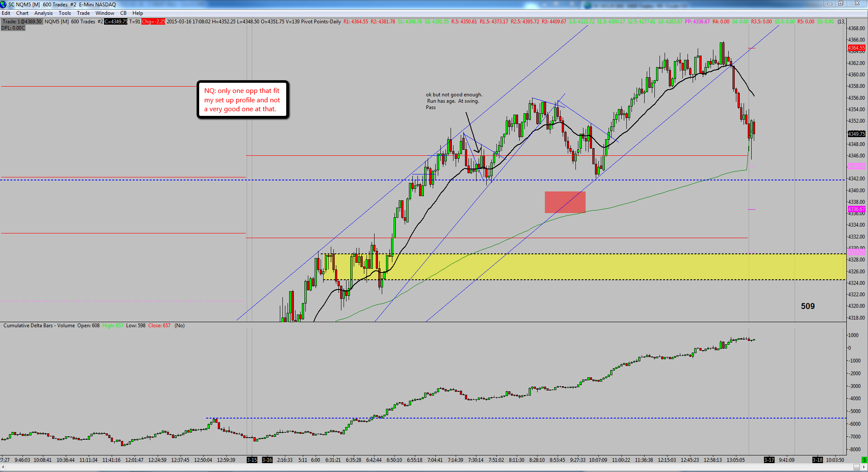Screen dimensions: 868x472
Task: Click the red 'Close: 657' delta value
Action: coord(159,326)
